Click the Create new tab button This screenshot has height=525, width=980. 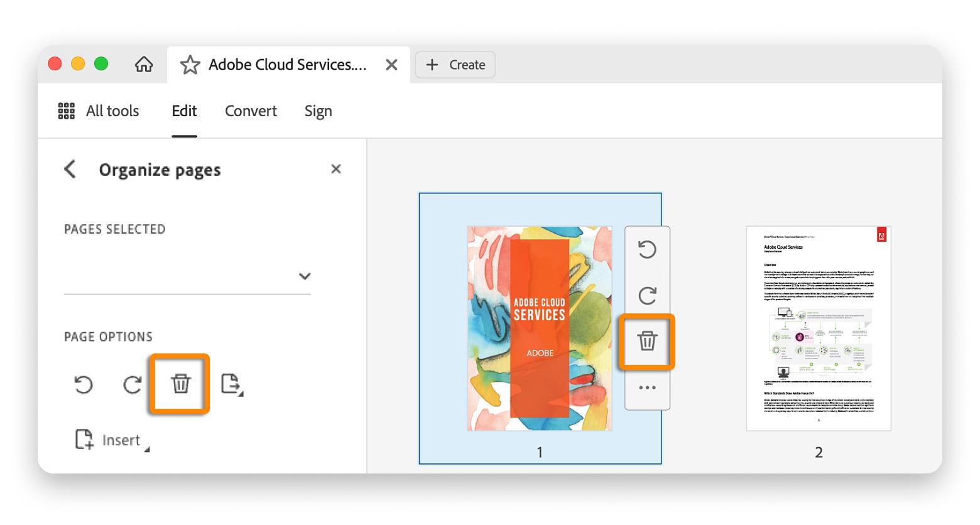455,65
